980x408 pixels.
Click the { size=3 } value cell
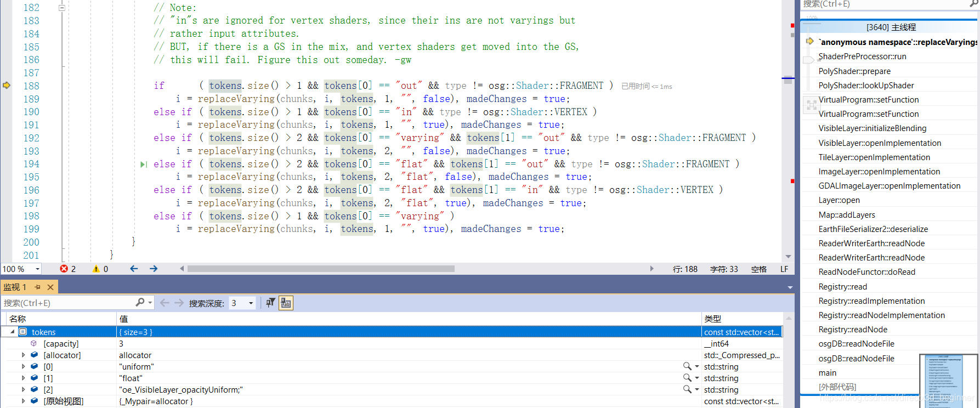click(x=409, y=332)
